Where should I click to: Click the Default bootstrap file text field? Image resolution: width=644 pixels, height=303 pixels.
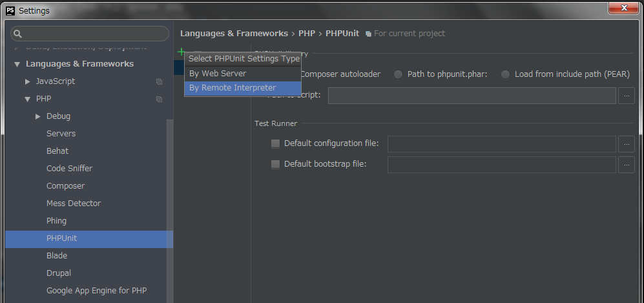click(502, 165)
